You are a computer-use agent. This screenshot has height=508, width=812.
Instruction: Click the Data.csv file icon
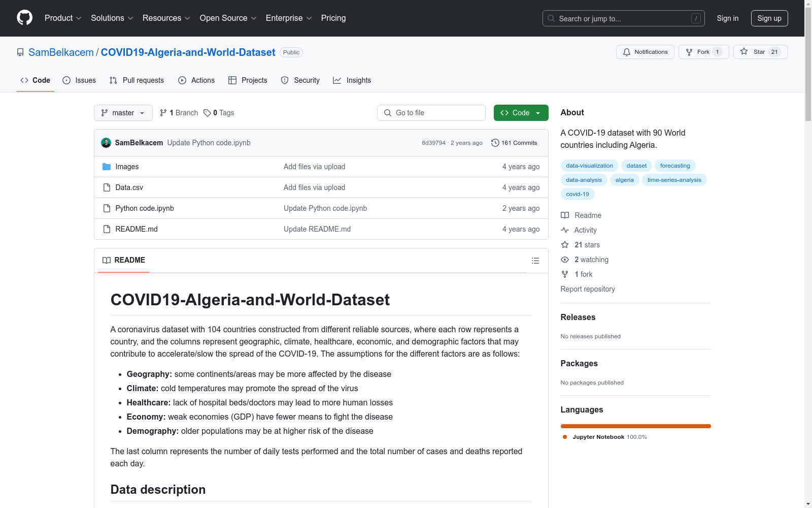pyautogui.click(x=107, y=187)
